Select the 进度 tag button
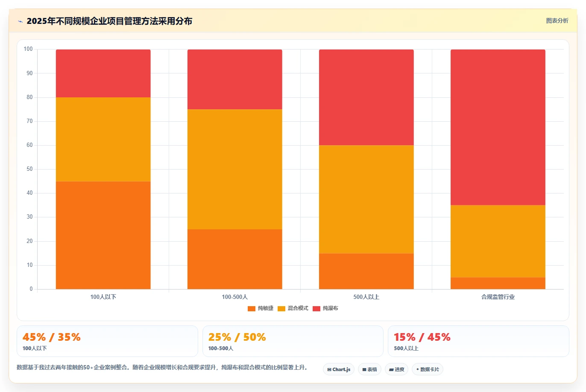The image size is (586, 392). [x=397, y=369]
